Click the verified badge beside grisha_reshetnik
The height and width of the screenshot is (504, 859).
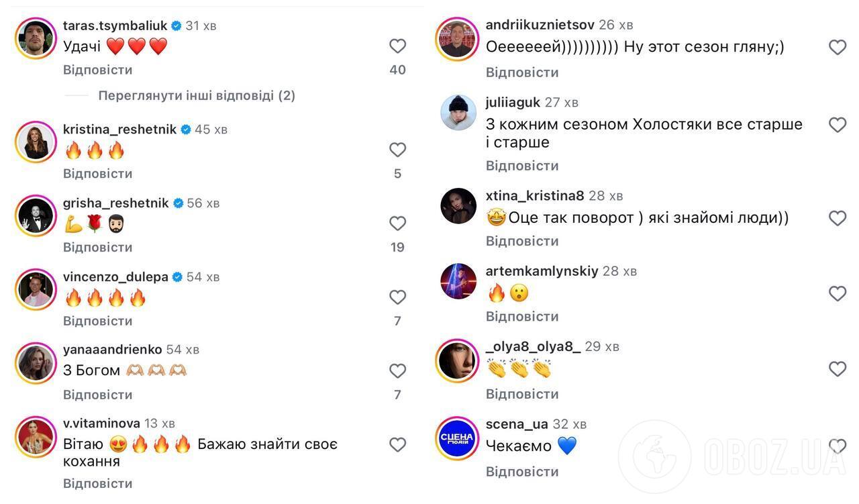tap(177, 203)
